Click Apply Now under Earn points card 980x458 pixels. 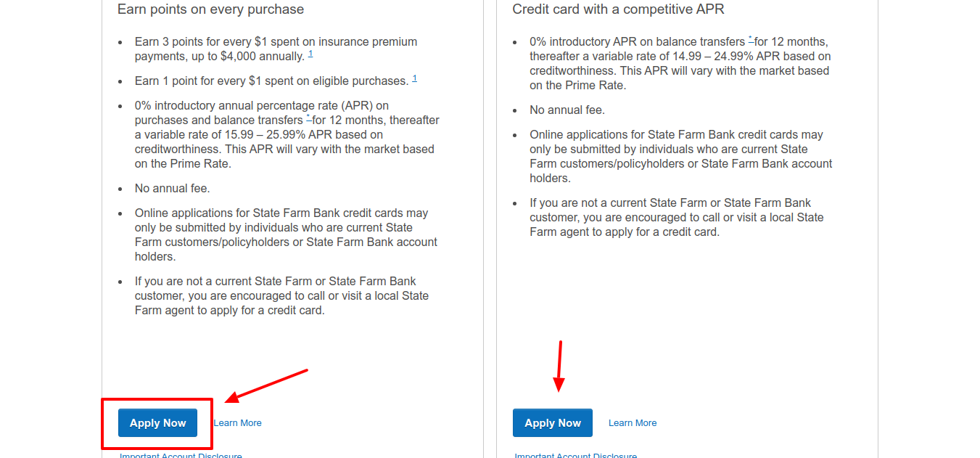coord(157,423)
